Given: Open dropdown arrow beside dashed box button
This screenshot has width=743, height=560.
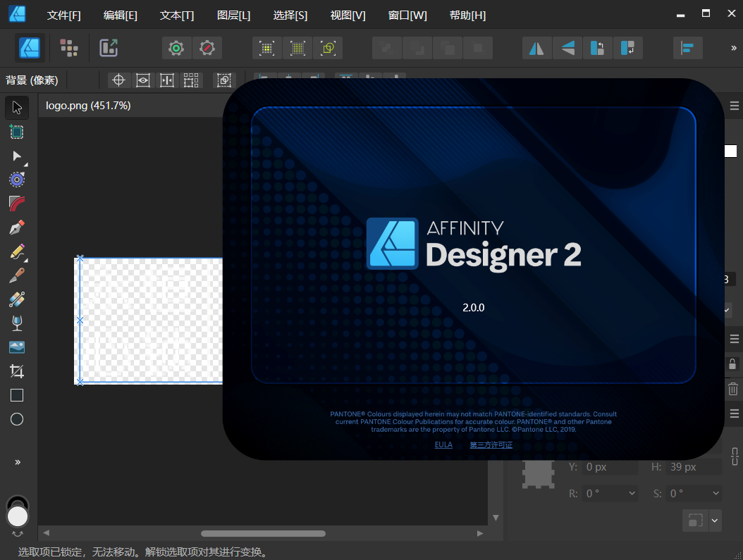Looking at the screenshot, I should [715, 521].
